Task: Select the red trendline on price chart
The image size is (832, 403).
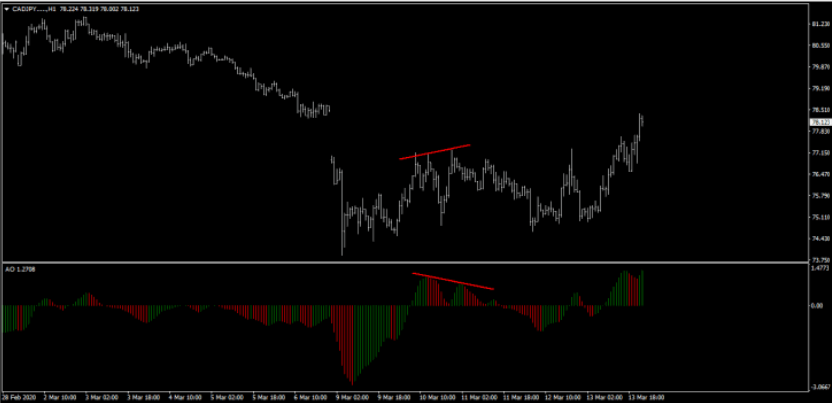Action: (435, 153)
